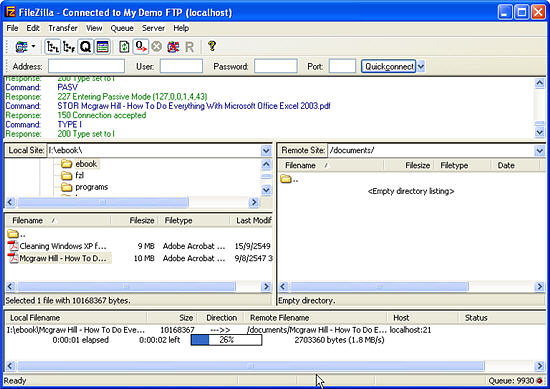Click the Help question mark icon
Viewport: 550px width, 389px height.
point(212,46)
